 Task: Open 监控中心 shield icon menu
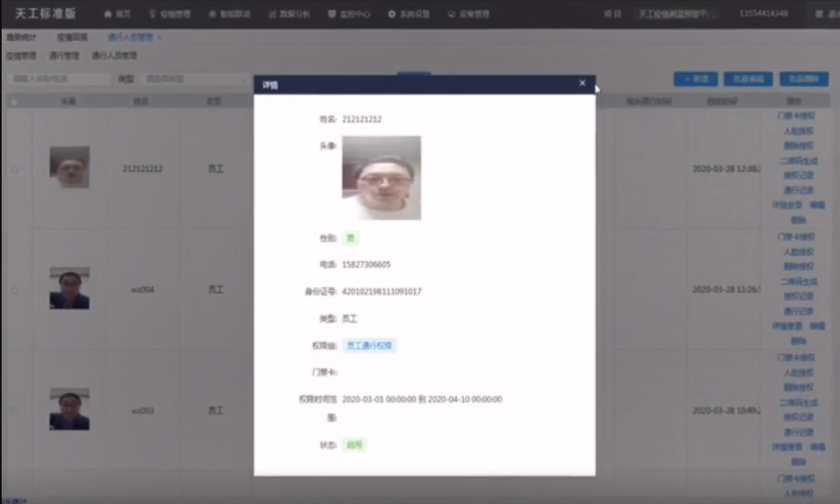click(x=349, y=14)
